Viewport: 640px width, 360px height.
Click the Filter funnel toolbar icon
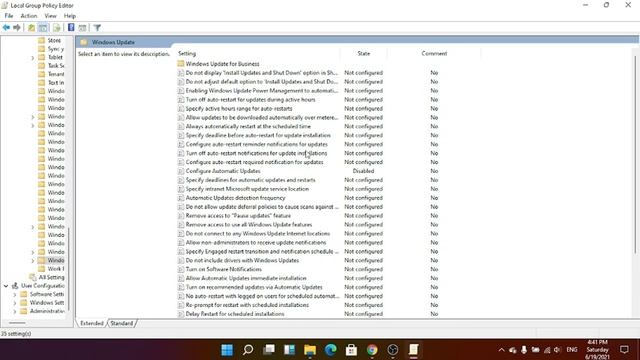click(97, 28)
